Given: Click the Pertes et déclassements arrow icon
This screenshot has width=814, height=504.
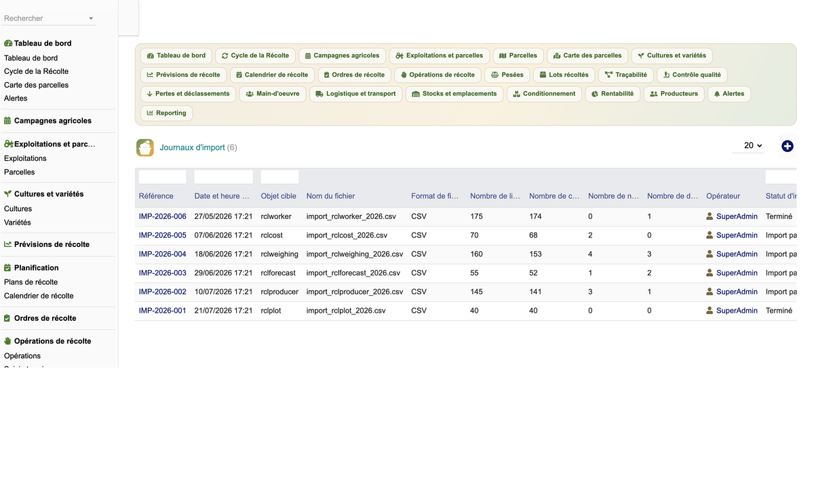Looking at the screenshot, I should click(x=150, y=94).
